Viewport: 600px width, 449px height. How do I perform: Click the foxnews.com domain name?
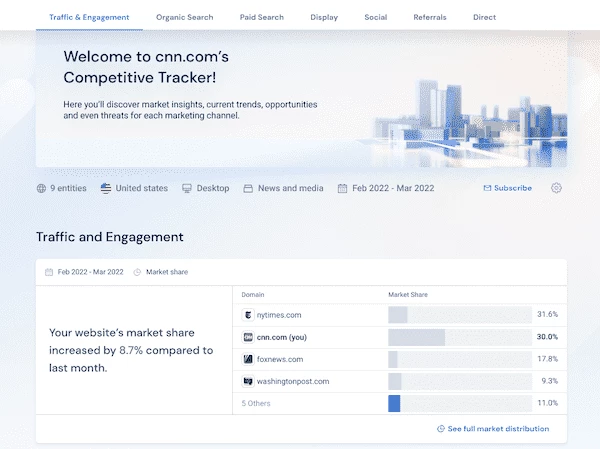point(280,359)
